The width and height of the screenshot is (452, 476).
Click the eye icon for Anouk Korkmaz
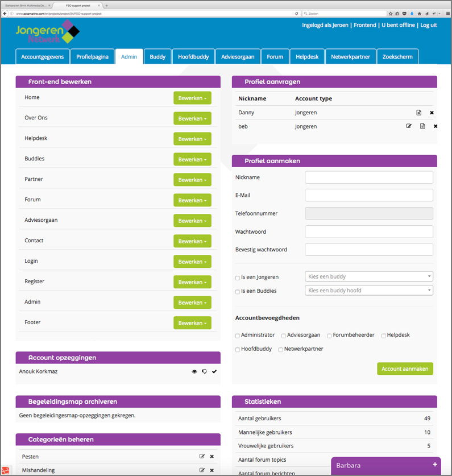coord(194,371)
